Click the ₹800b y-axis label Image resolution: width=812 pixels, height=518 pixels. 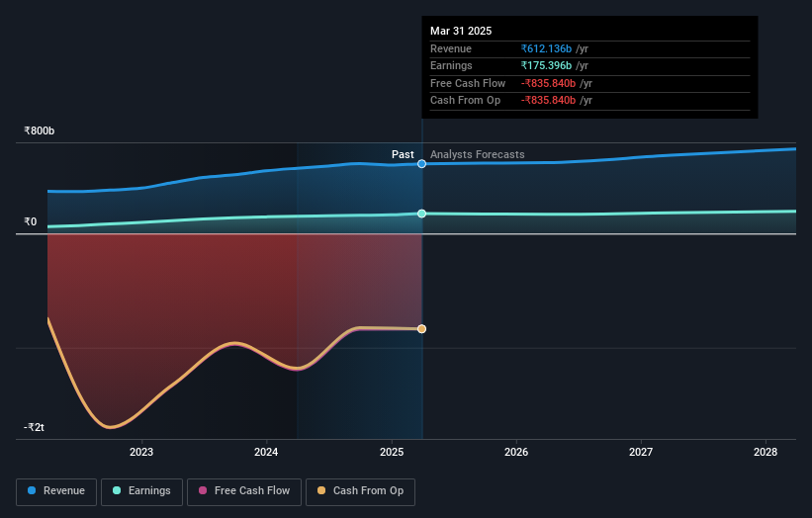tap(39, 130)
